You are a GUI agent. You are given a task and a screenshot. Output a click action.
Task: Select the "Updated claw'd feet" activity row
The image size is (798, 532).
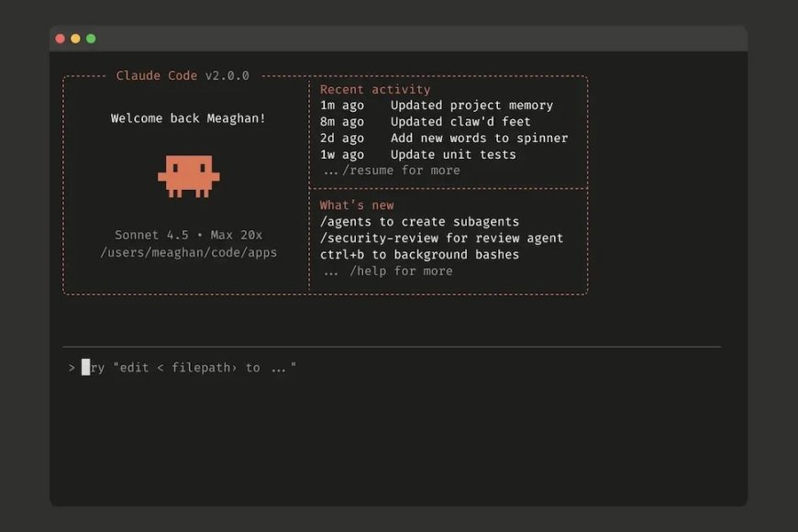(426, 122)
